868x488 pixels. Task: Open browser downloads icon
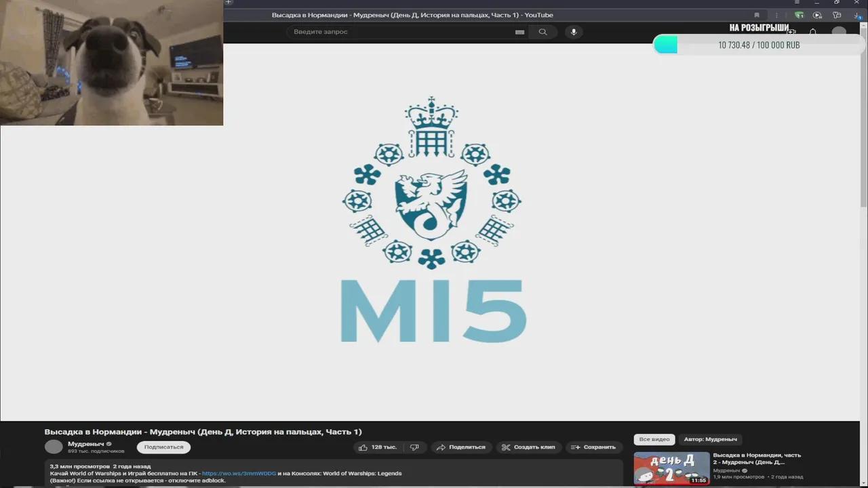tap(856, 15)
